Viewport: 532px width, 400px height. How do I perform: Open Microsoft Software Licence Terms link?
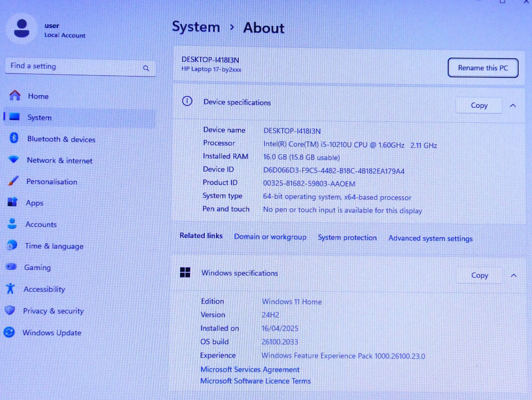pyautogui.click(x=255, y=381)
